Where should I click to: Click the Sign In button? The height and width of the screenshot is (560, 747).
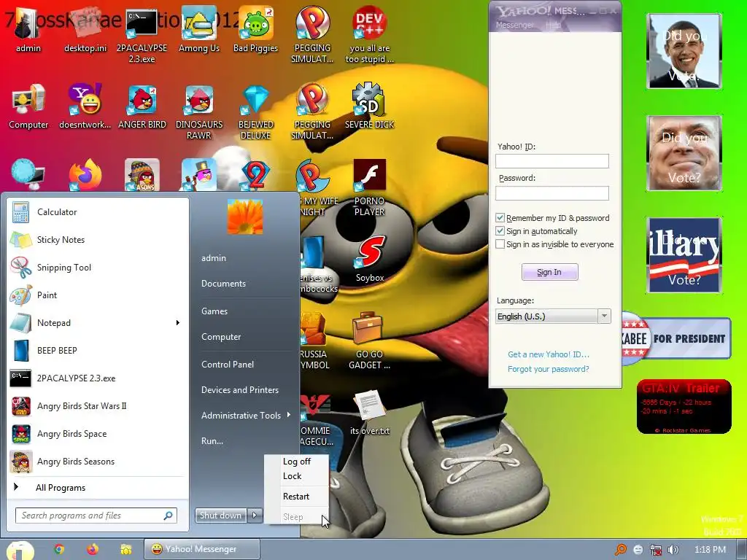click(x=550, y=272)
